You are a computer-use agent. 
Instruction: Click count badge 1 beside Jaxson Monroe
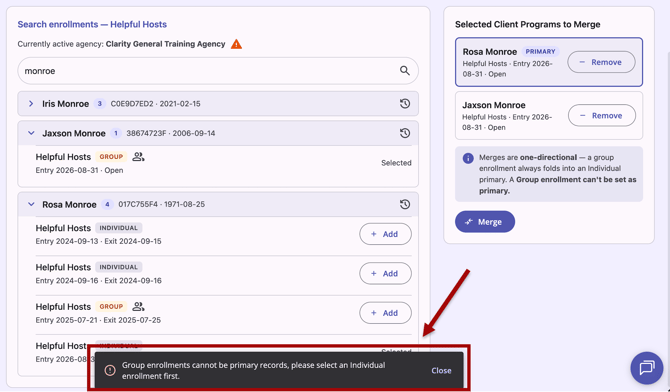(x=115, y=133)
